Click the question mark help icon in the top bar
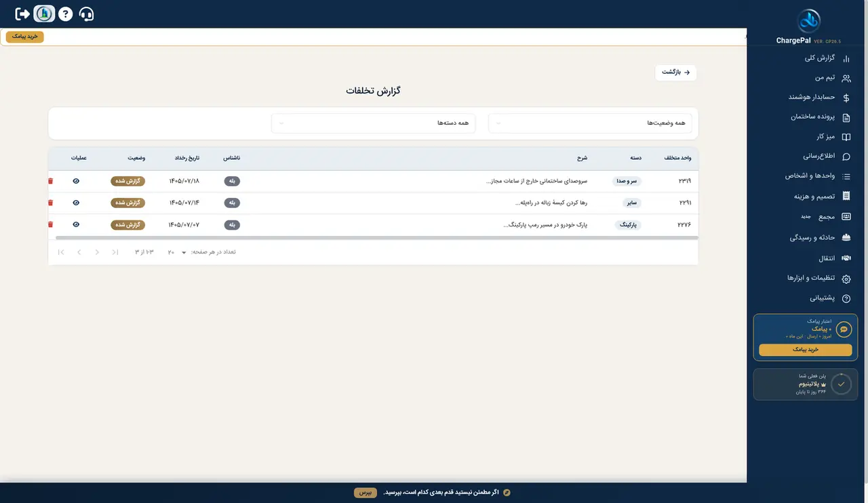Image resolution: width=868 pixels, height=503 pixels. click(65, 14)
